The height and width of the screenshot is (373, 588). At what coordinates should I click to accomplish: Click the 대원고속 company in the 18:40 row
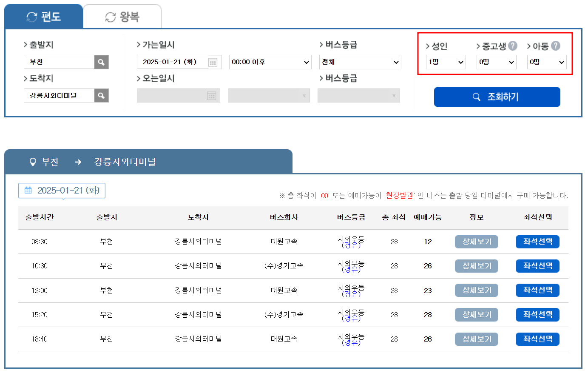click(x=284, y=339)
